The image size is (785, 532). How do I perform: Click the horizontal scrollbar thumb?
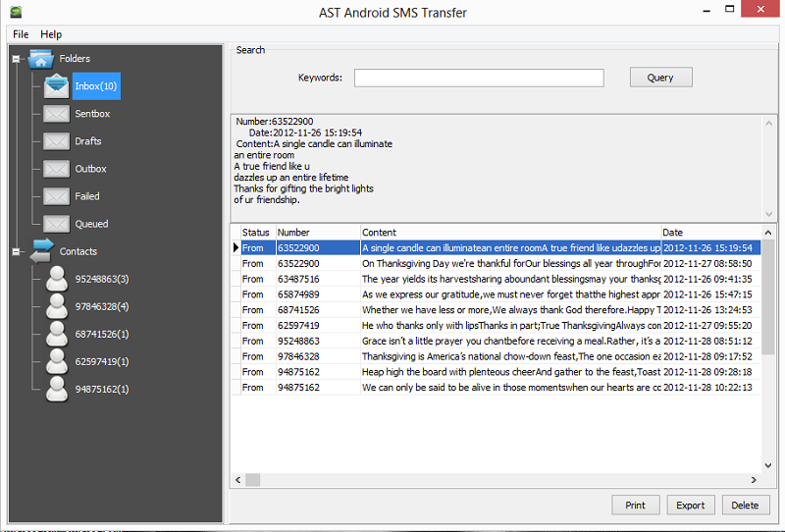pyautogui.click(x=252, y=480)
